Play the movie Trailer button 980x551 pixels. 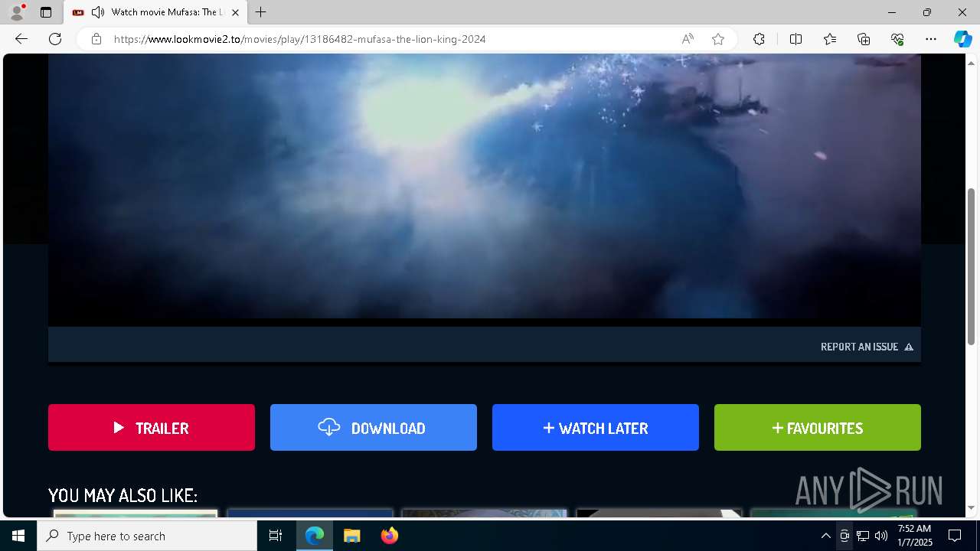pyautogui.click(x=152, y=428)
